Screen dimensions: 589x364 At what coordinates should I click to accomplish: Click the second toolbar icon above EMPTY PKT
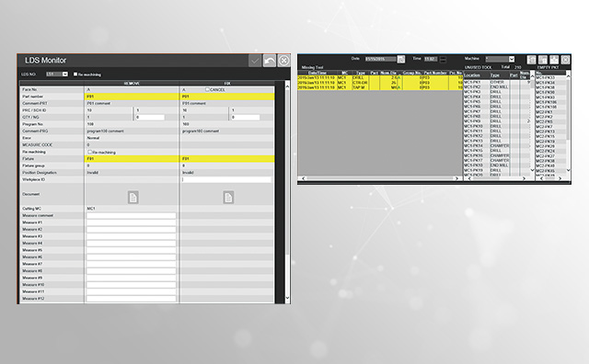[x=543, y=60]
